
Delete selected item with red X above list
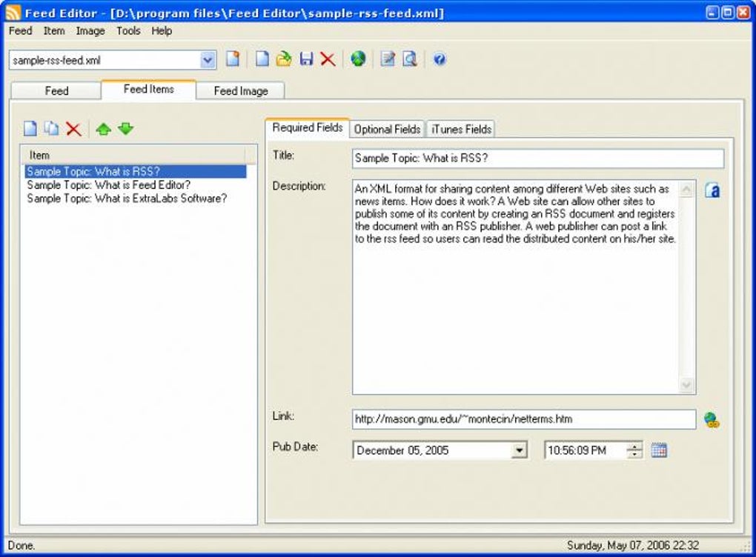[x=73, y=129]
